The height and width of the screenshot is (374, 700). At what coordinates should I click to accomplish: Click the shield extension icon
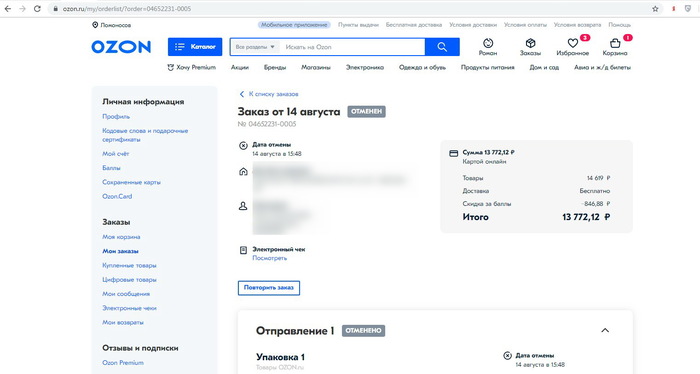(688, 8)
